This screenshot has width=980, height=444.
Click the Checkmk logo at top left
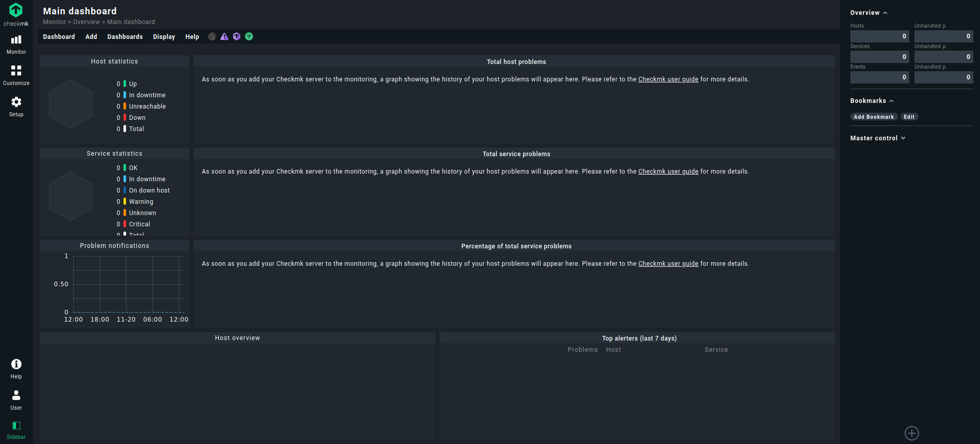pyautogui.click(x=16, y=14)
